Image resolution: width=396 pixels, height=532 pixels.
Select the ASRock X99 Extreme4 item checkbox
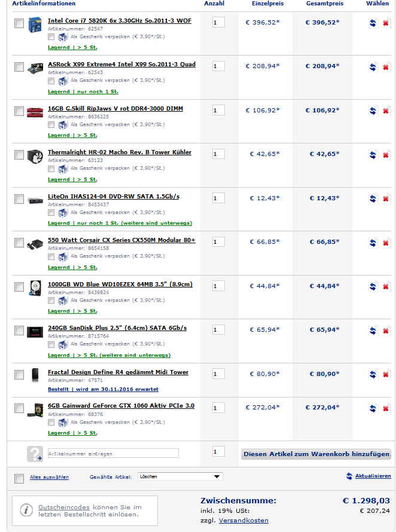point(19,67)
